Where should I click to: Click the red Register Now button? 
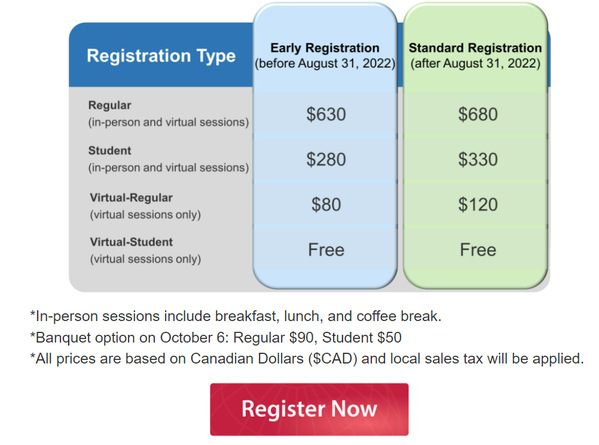click(x=309, y=409)
